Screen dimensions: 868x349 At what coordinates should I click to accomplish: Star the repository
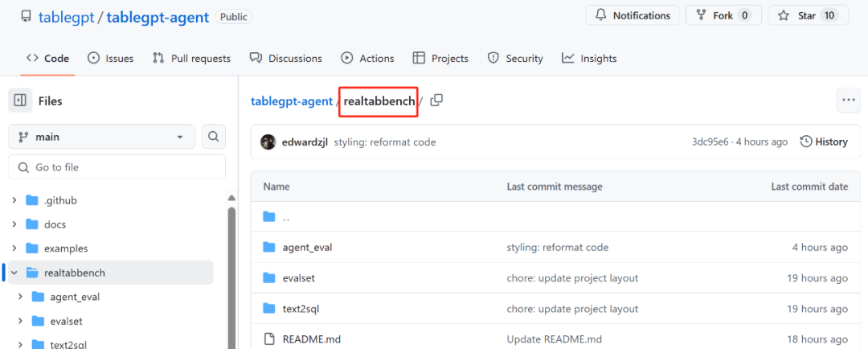808,15
